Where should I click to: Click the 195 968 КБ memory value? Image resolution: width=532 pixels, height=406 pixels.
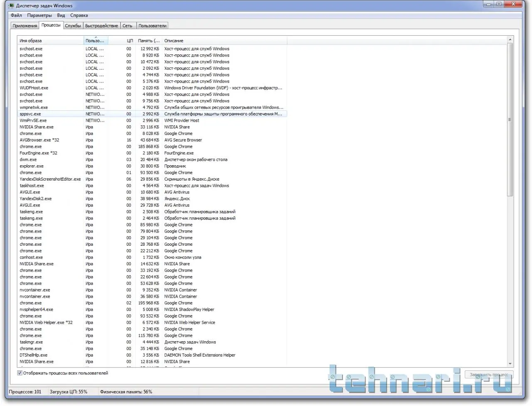[149, 303]
